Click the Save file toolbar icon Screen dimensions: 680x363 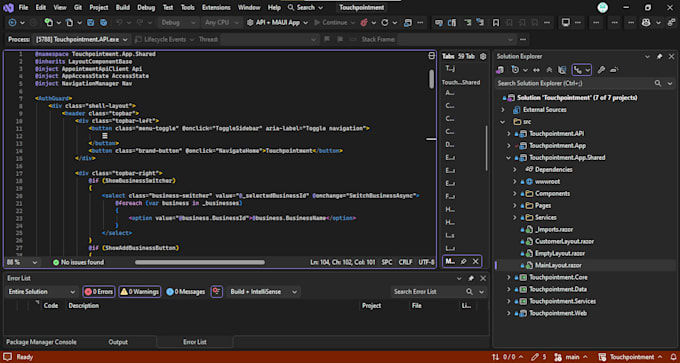pyautogui.click(x=91, y=23)
